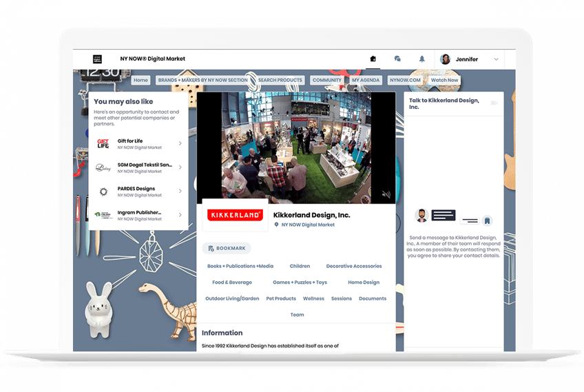Open Gift for Life chevron
Viewport: 584px width, 392px height.
[180, 144]
